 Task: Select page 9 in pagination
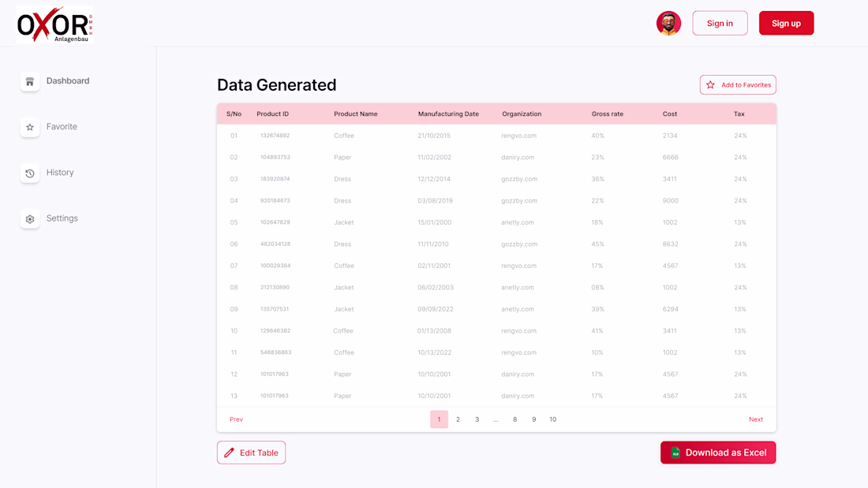tap(533, 419)
